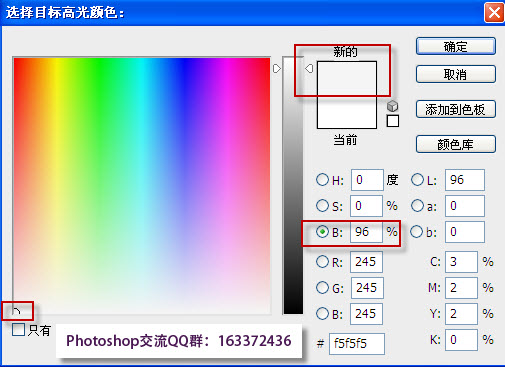Viewport: 505px width, 367px height.
Task: Click the hex field showing f5f5f5
Action: [357, 343]
